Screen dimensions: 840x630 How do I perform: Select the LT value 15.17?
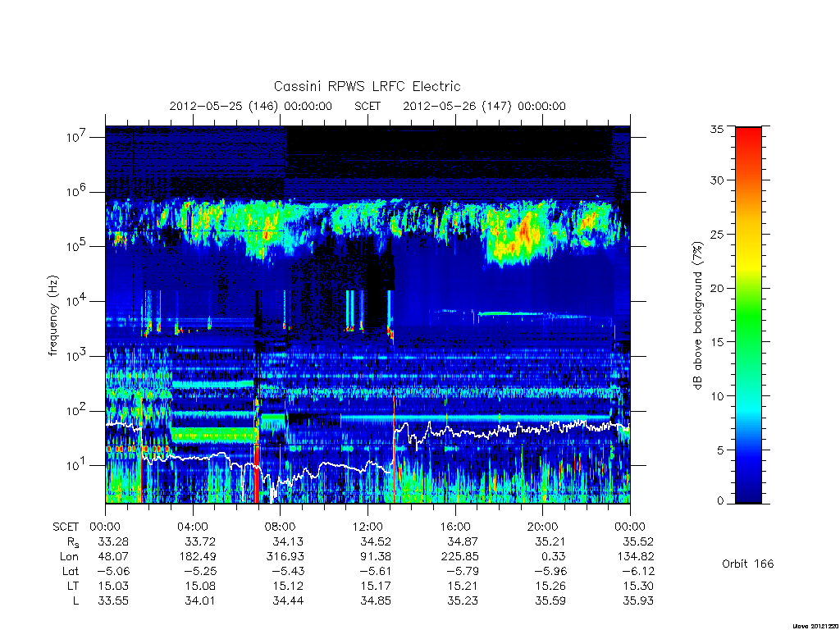click(x=376, y=586)
